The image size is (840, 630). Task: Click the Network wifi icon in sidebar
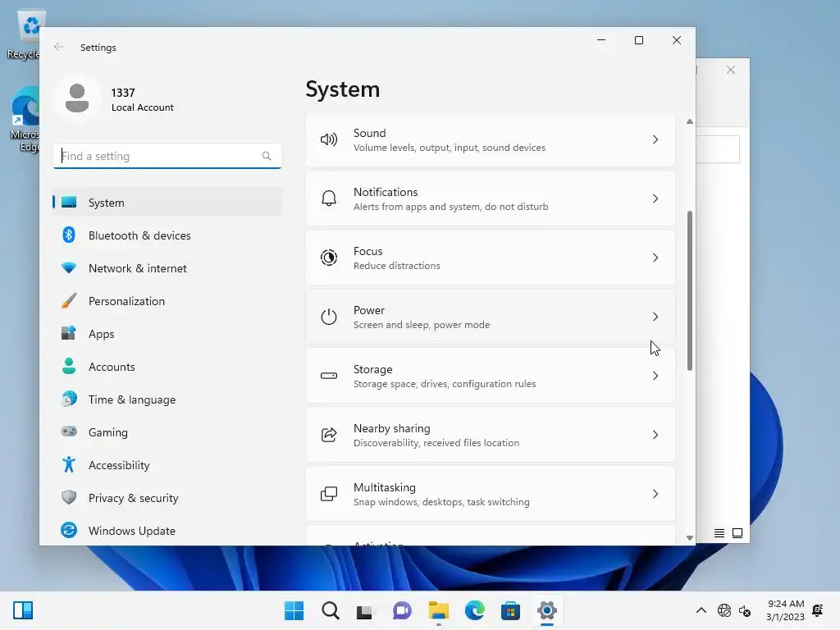69,268
